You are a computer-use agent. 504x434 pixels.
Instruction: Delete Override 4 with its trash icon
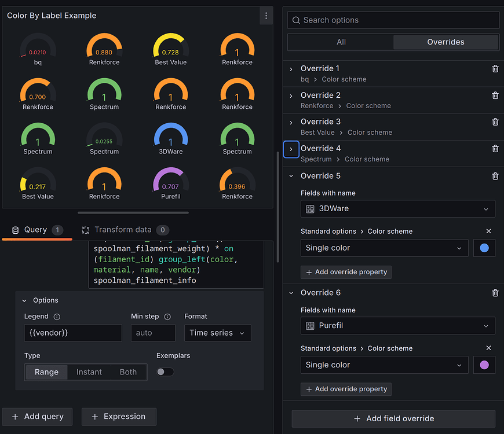495,148
